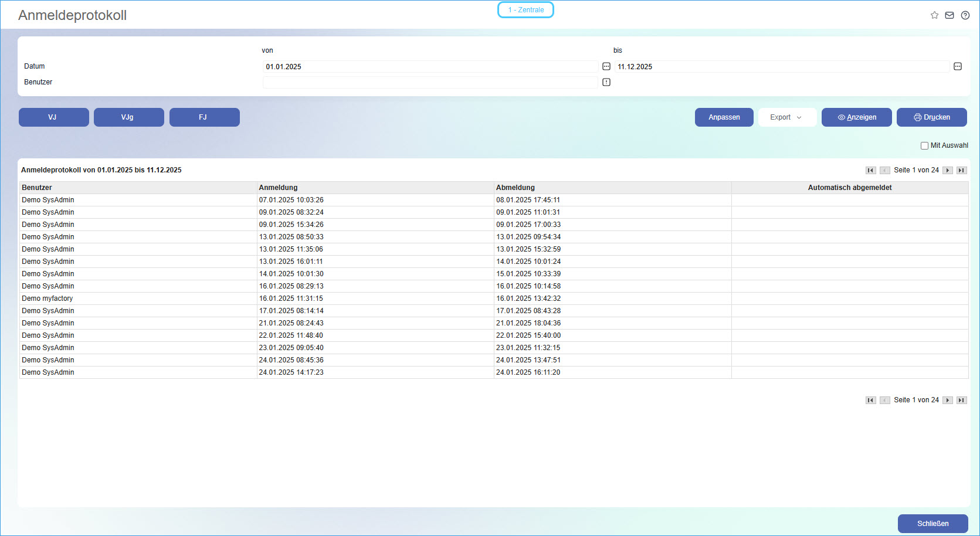Select the '1 - Zentrale' tab
Viewport: 980px width, 536px height.
pyautogui.click(x=525, y=10)
